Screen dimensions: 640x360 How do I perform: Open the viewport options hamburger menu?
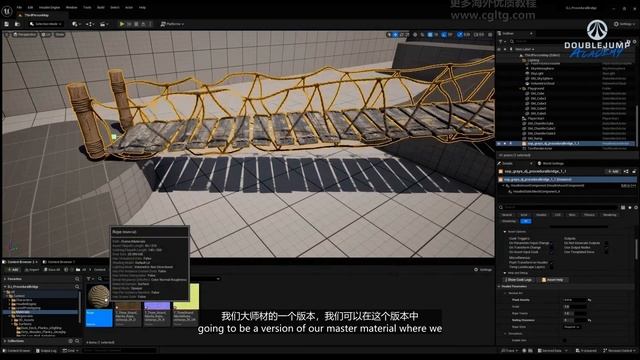tap(7, 35)
